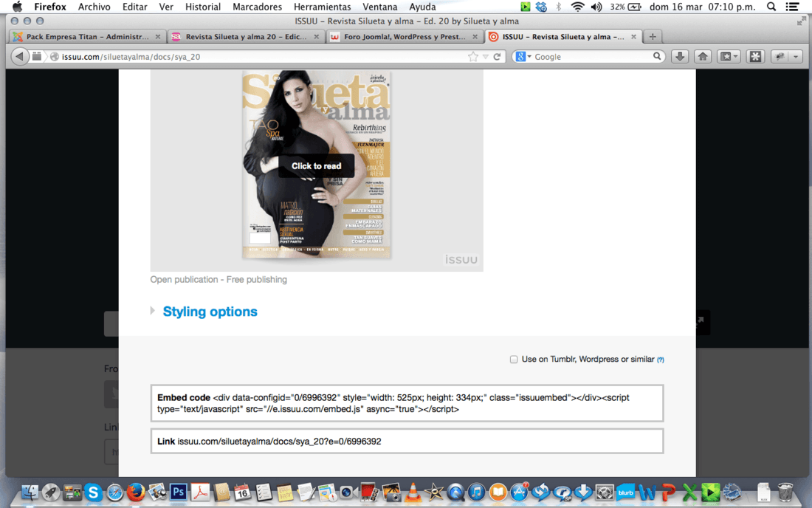Open System Preferences gear in dock
This screenshot has width=812, height=508.
605,492
